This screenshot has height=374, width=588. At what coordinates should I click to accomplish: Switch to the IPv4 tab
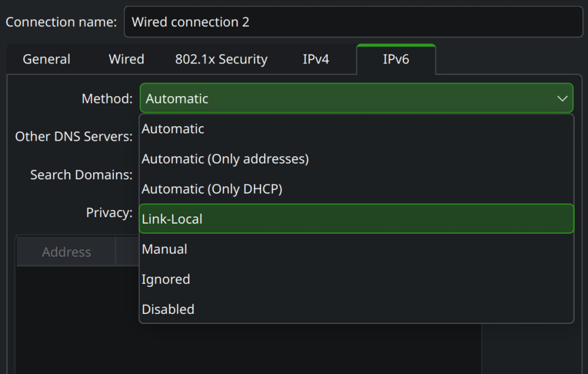tap(316, 60)
